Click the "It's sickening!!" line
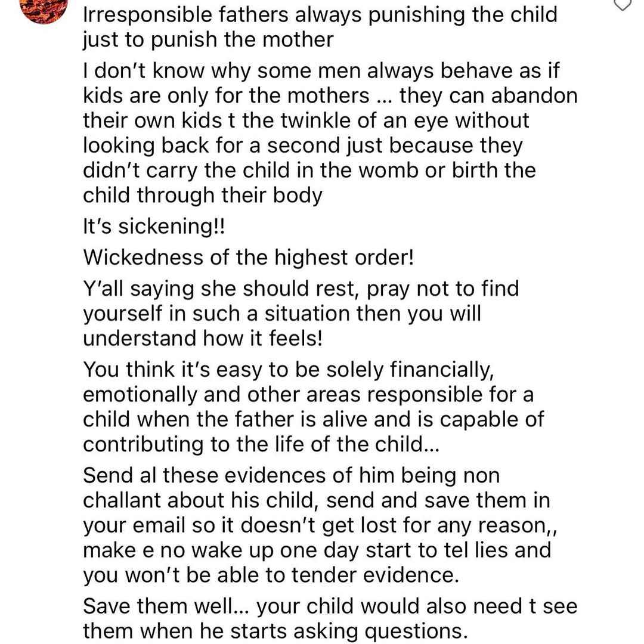The image size is (644, 644). coord(154,227)
